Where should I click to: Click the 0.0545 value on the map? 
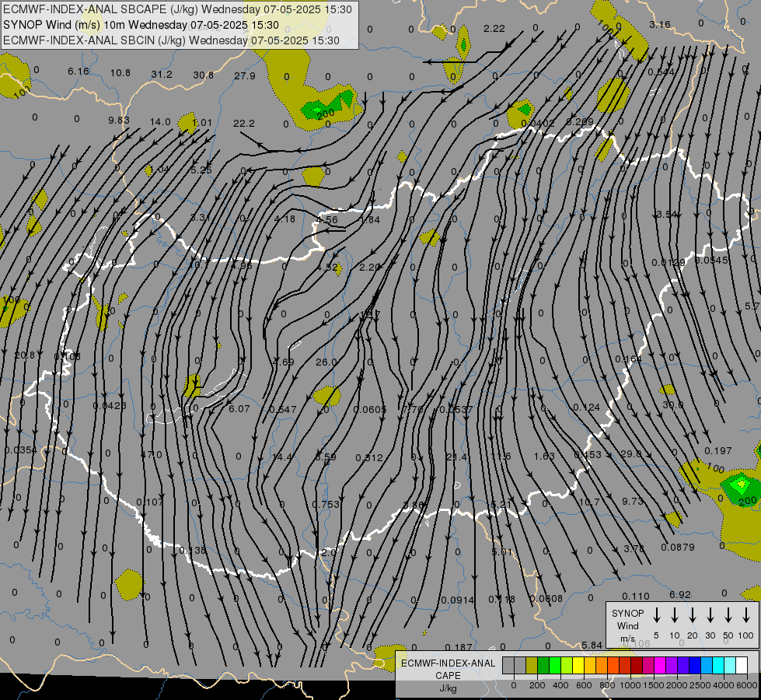[x=711, y=260]
